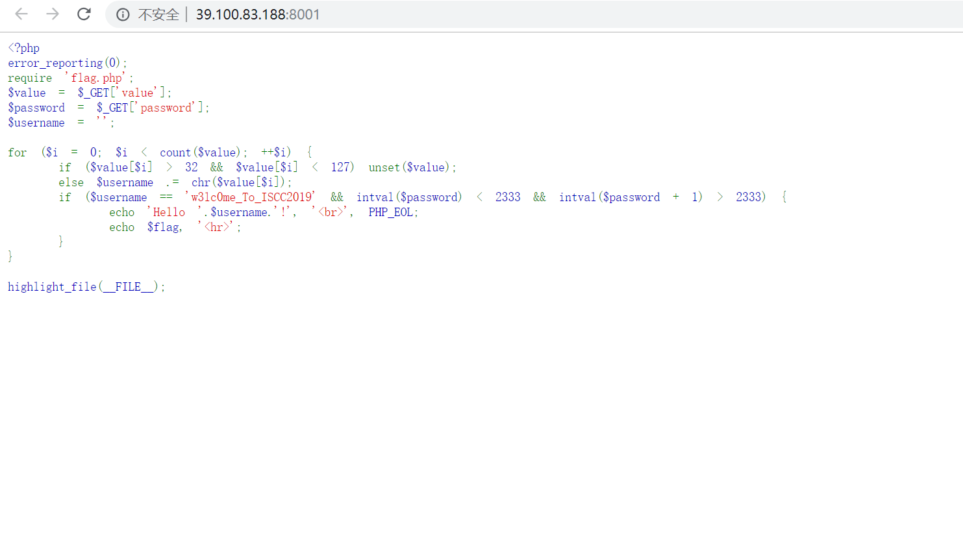
Task: Click the number 127 in condition
Action: [x=340, y=167]
